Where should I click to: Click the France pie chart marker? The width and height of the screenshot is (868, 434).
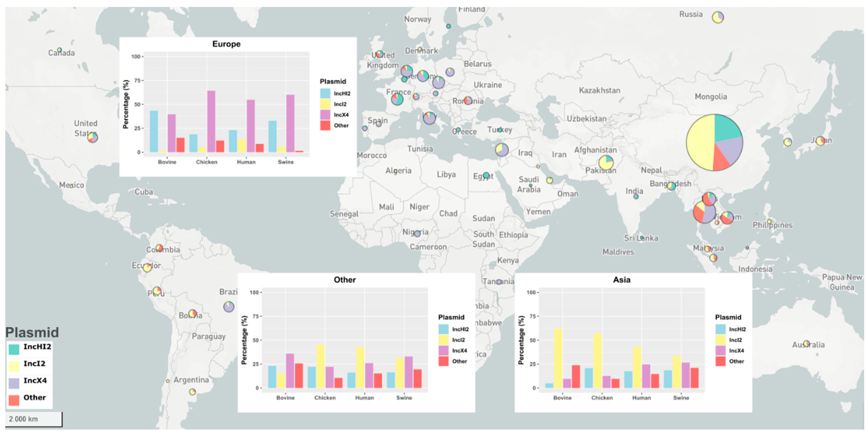pos(397,99)
